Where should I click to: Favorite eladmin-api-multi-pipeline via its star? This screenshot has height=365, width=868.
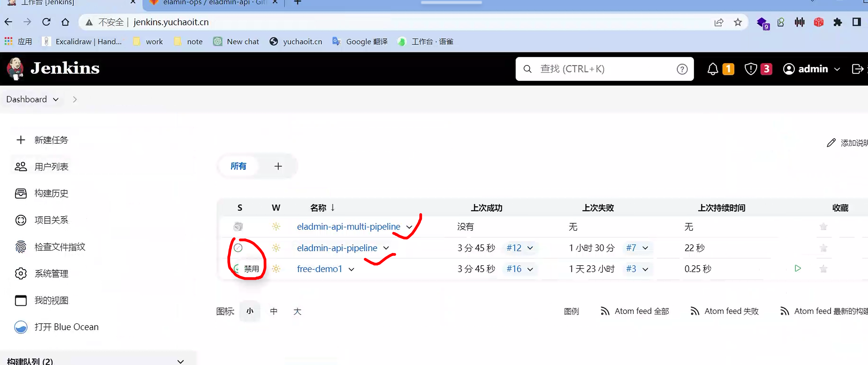click(x=824, y=226)
